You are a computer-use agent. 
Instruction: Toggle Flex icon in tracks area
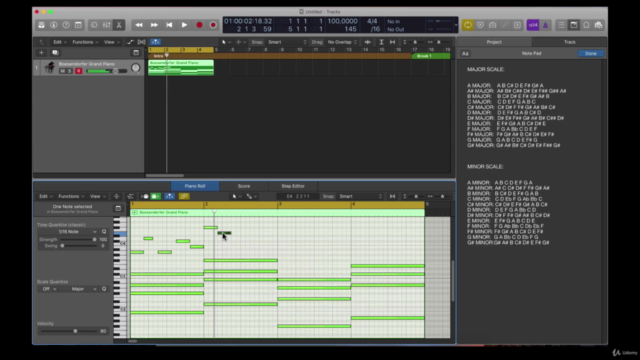click(142, 42)
